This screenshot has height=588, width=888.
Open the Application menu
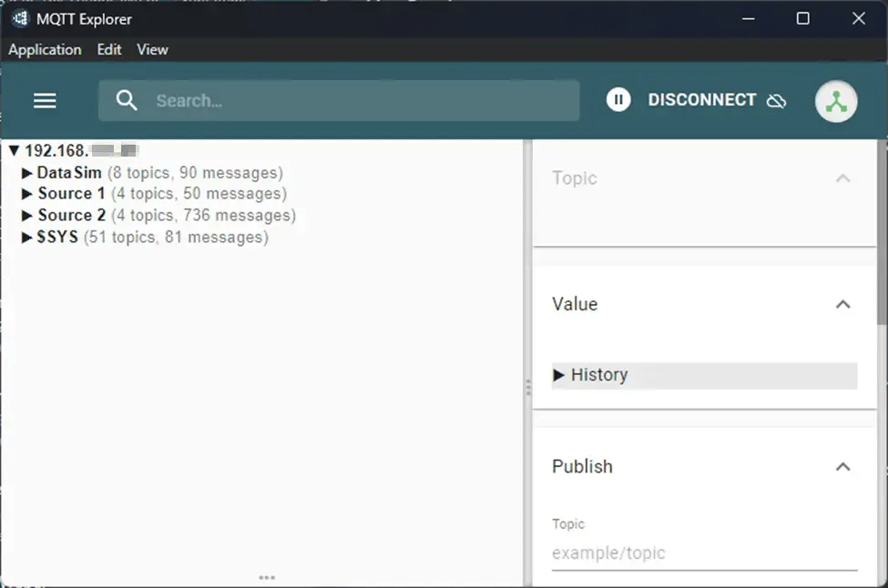click(x=44, y=50)
